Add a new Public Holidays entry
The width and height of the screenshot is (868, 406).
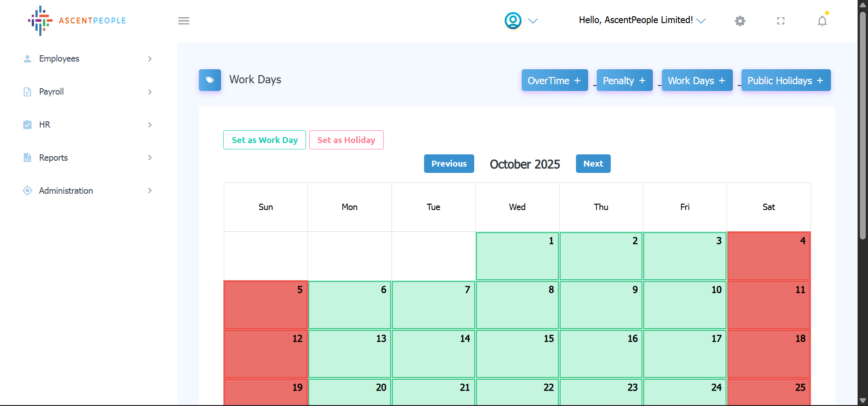[786, 81]
